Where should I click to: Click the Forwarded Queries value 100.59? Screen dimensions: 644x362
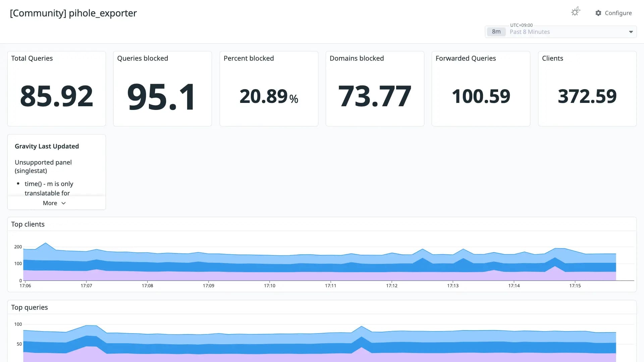tap(481, 97)
